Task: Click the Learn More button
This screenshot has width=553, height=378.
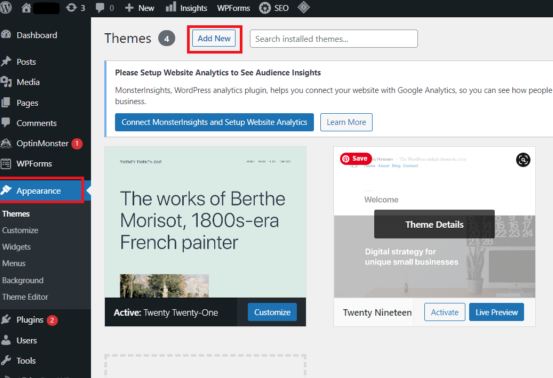Action: coord(346,122)
